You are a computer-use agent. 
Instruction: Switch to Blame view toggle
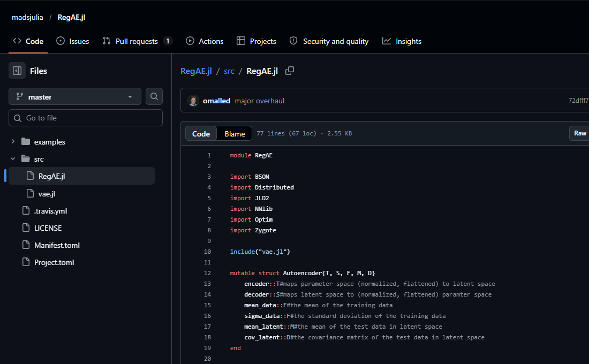tap(235, 134)
